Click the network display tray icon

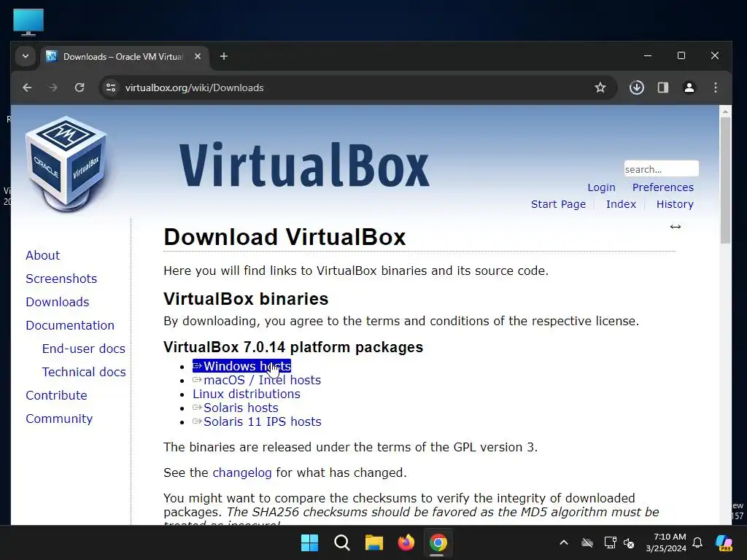coord(610,542)
